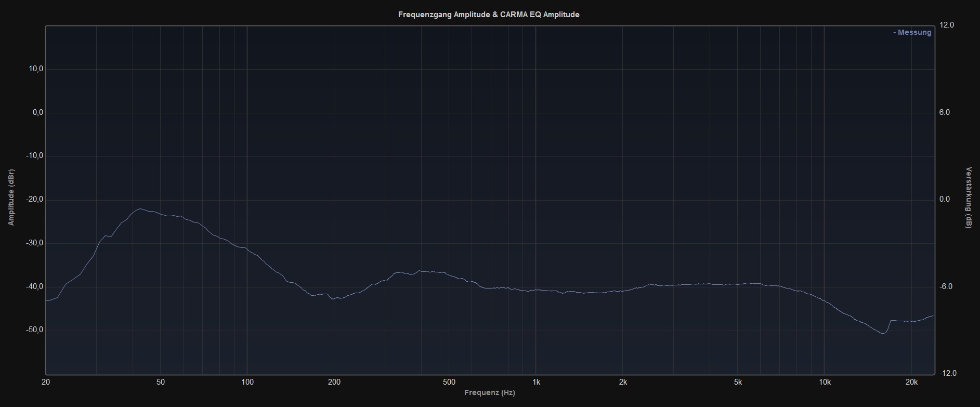Click the -20,0 amplitude axis label
Screen dimensions: 980x407
point(34,200)
